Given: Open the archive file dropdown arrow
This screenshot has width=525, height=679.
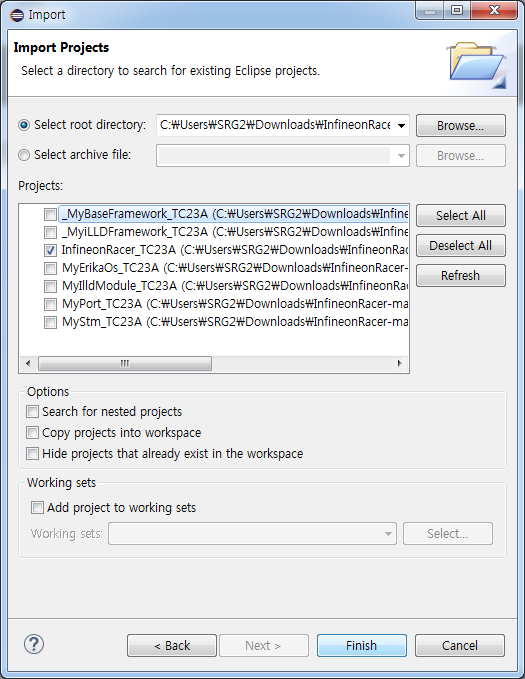Looking at the screenshot, I should [x=401, y=155].
